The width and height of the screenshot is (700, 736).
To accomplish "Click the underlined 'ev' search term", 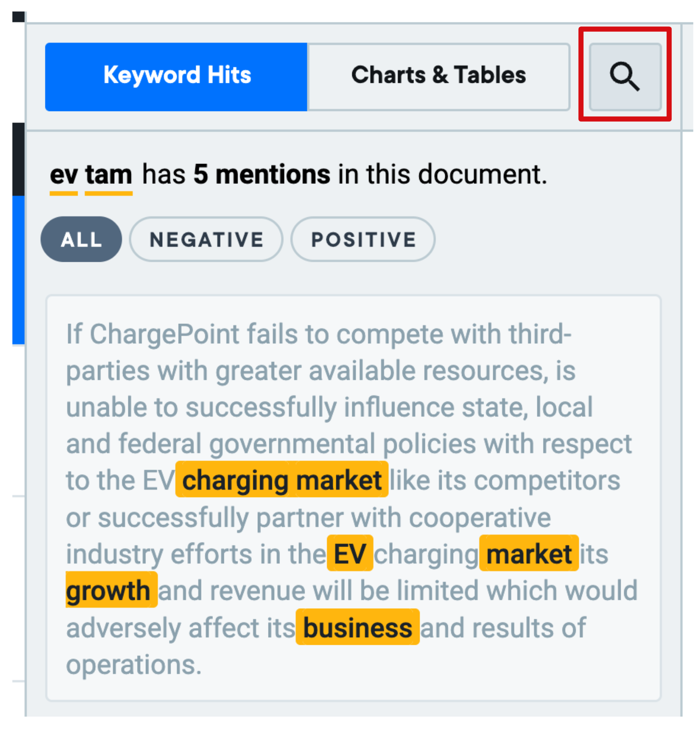I will pos(63,175).
